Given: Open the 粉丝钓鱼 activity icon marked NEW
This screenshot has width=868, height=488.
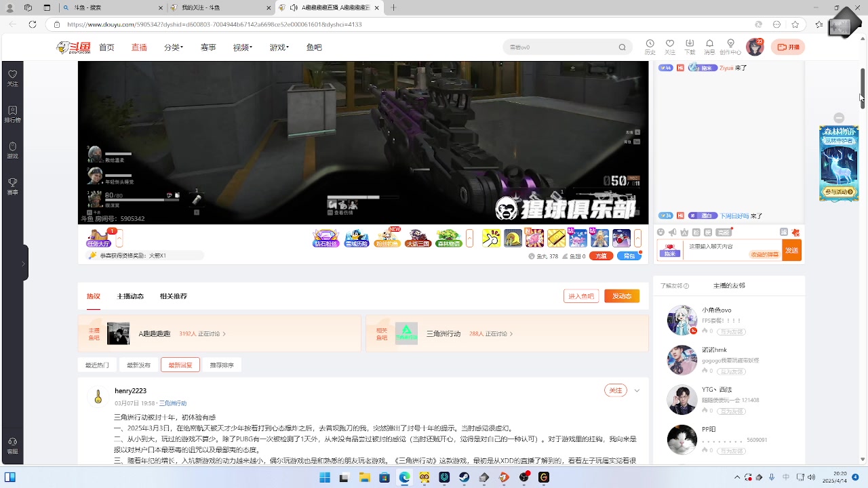Looking at the screenshot, I should click(x=387, y=238).
